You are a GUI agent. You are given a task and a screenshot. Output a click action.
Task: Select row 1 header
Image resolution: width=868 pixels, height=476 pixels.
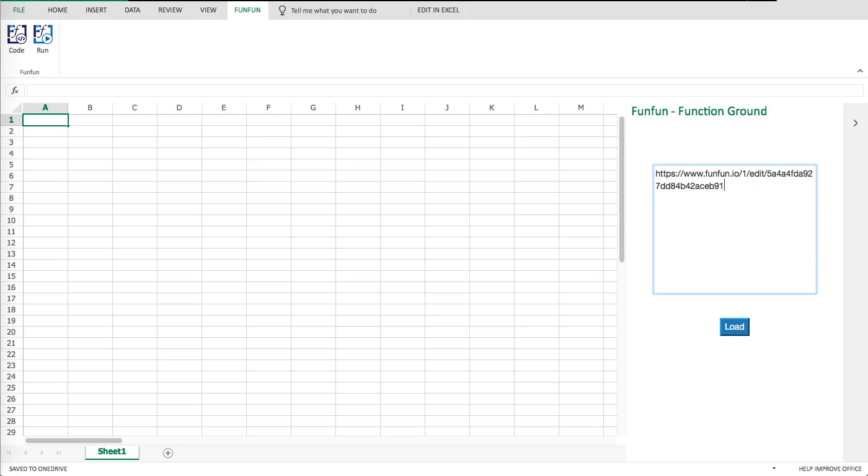click(x=11, y=120)
